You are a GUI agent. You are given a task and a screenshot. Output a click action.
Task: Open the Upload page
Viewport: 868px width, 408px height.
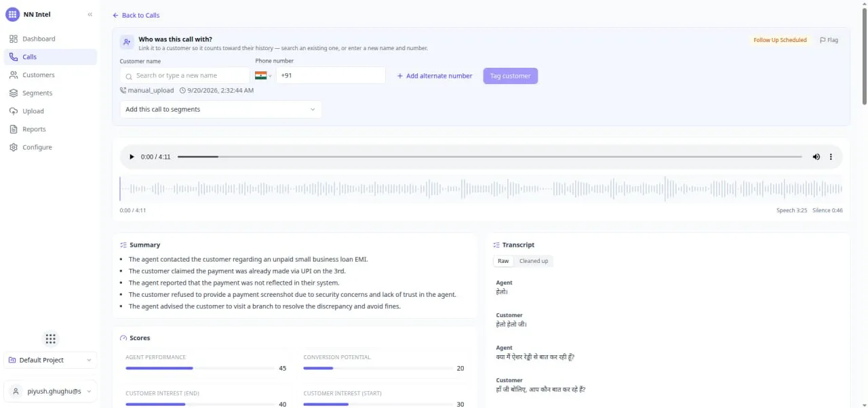click(x=50, y=111)
